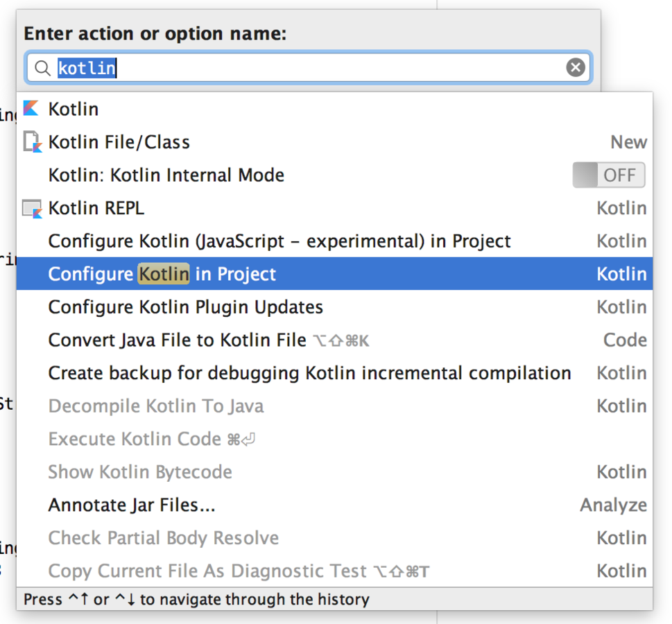Toggle Kotlin Internal Mode OFF switch
The height and width of the screenshot is (624, 672).
pyautogui.click(x=609, y=175)
